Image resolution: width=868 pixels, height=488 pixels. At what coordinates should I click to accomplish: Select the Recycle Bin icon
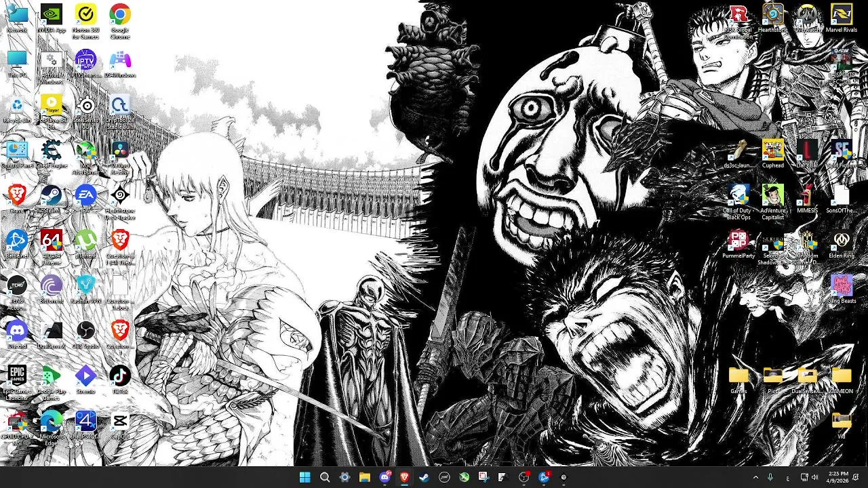coord(17,109)
